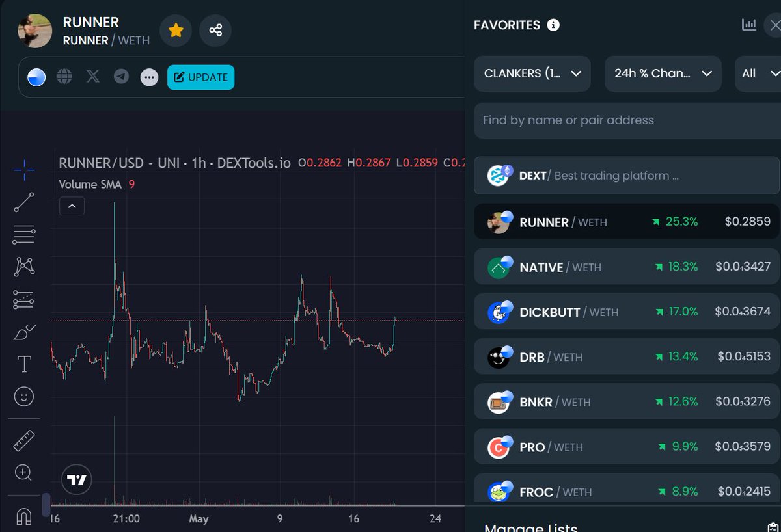Select the PRO / WETH favorite row
The width and height of the screenshot is (781, 532).
(627, 447)
